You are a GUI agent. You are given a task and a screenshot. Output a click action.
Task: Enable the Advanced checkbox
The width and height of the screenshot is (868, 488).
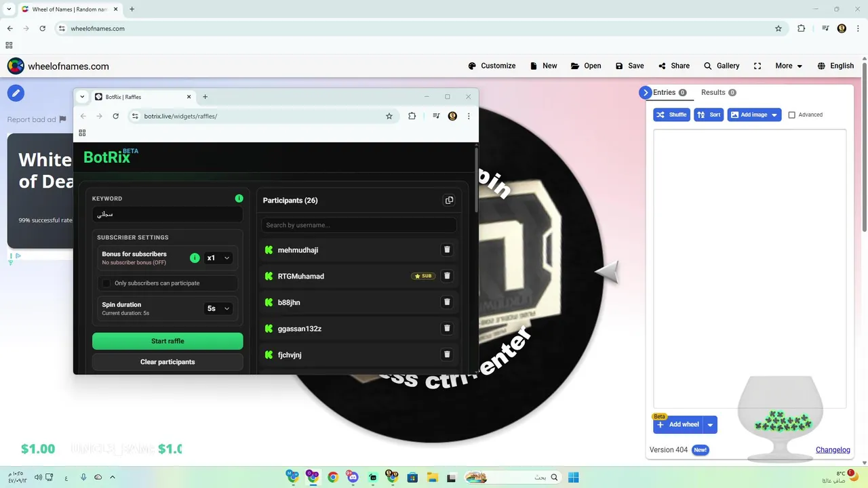pos(791,115)
